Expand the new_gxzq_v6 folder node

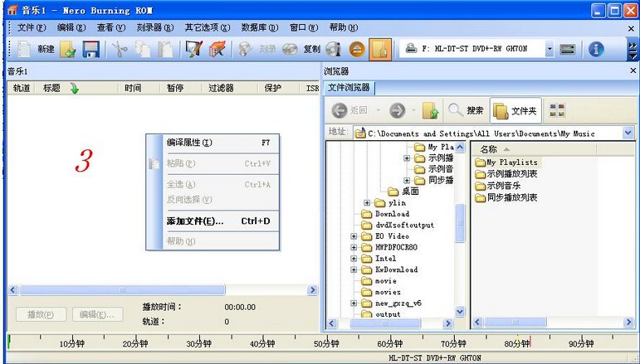[354, 303]
